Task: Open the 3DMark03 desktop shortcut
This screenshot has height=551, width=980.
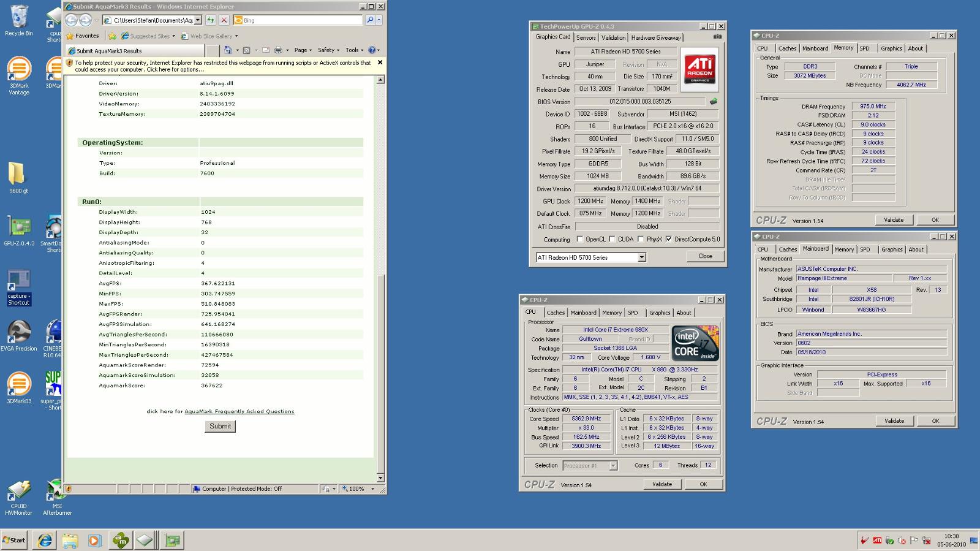Action: click(19, 389)
